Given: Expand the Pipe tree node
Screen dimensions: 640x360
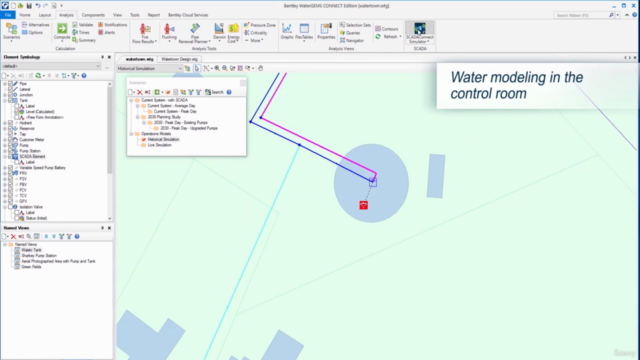Looking at the screenshot, I should click(x=5, y=84).
